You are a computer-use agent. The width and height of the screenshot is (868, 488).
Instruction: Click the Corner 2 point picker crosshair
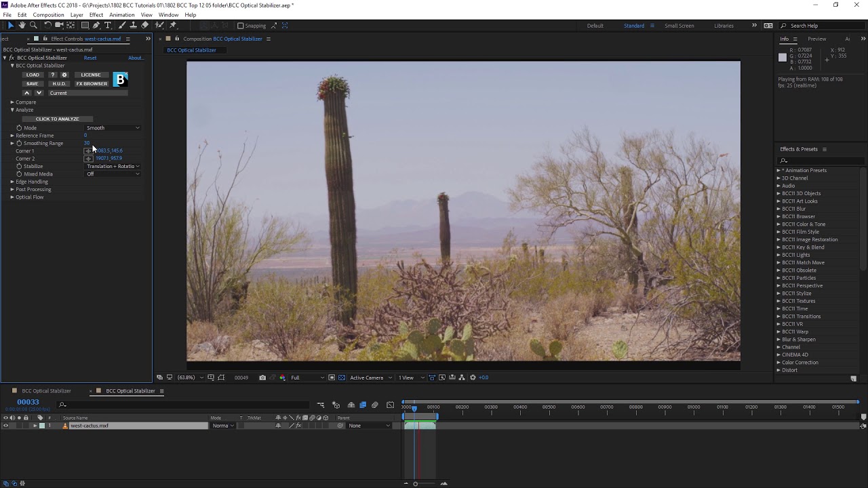click(88, 159)
